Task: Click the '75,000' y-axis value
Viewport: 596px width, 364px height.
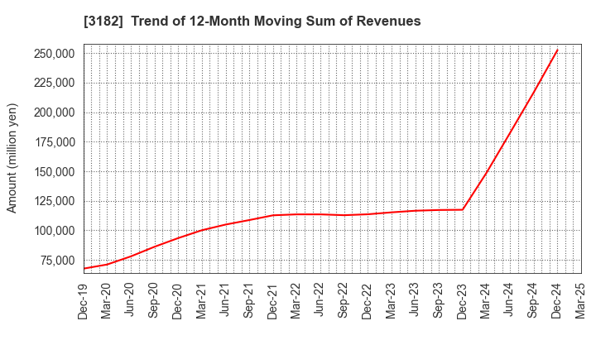Action: pos(57,261)
